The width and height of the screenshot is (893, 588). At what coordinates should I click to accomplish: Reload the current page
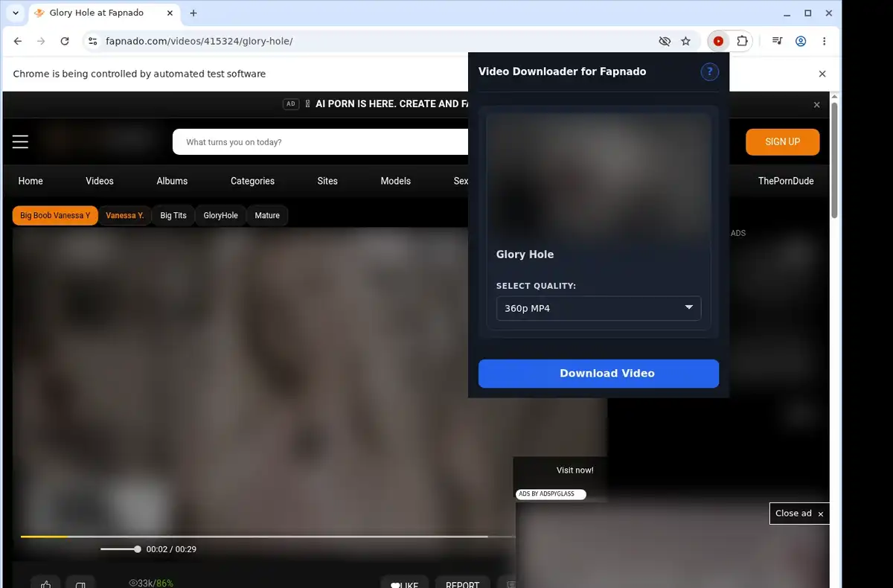pyautogui.click(x=65, y=42)
